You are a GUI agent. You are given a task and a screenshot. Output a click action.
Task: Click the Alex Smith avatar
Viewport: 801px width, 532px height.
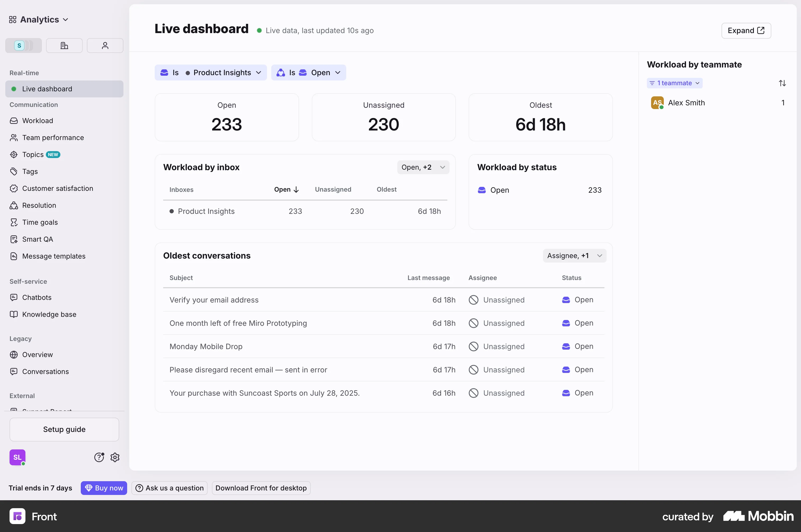(x=657, y=103)
